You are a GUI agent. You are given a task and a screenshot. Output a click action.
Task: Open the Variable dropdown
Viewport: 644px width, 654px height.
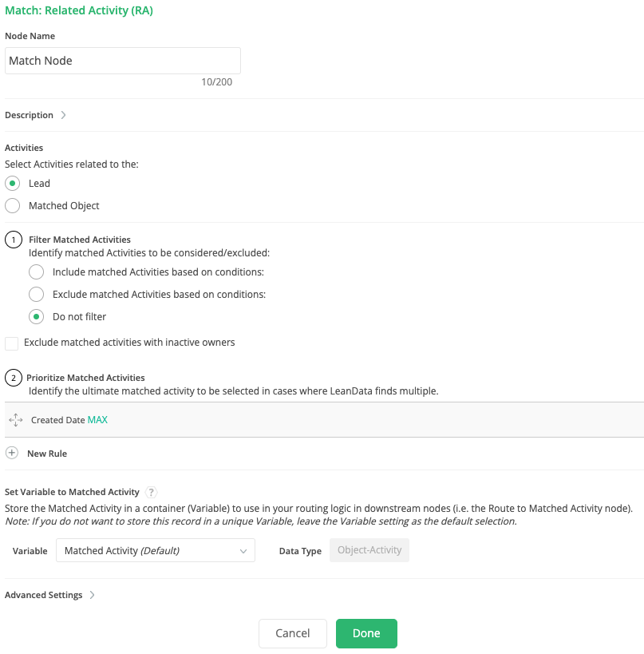coord(156,550)
